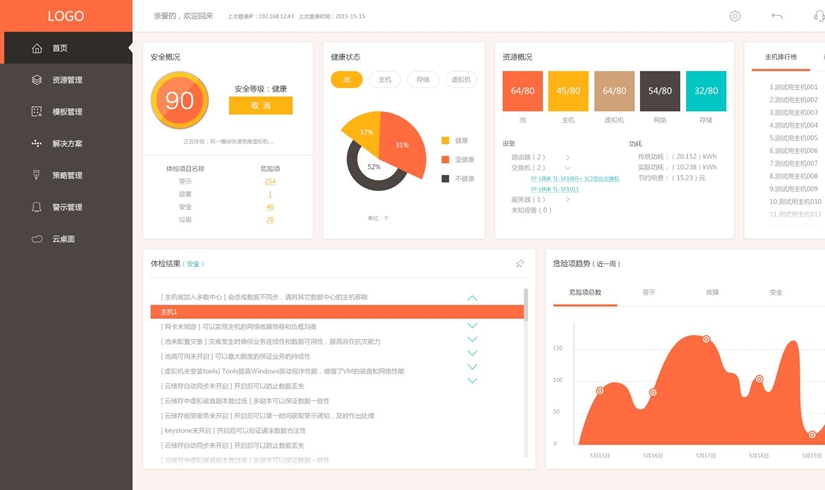Click the teal 32/80 存储 tile
Image resolution: width=825 pixels, height=490 pixels.
tap(706, 91)
